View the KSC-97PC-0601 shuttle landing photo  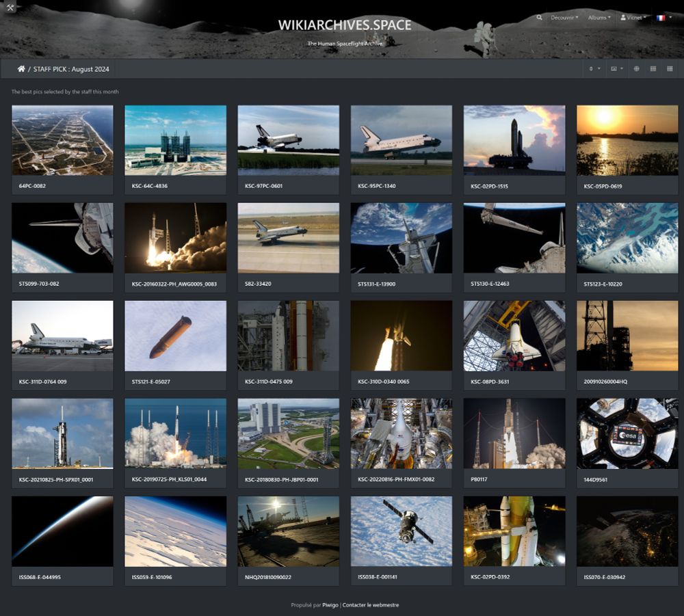[x=289, y=140]
